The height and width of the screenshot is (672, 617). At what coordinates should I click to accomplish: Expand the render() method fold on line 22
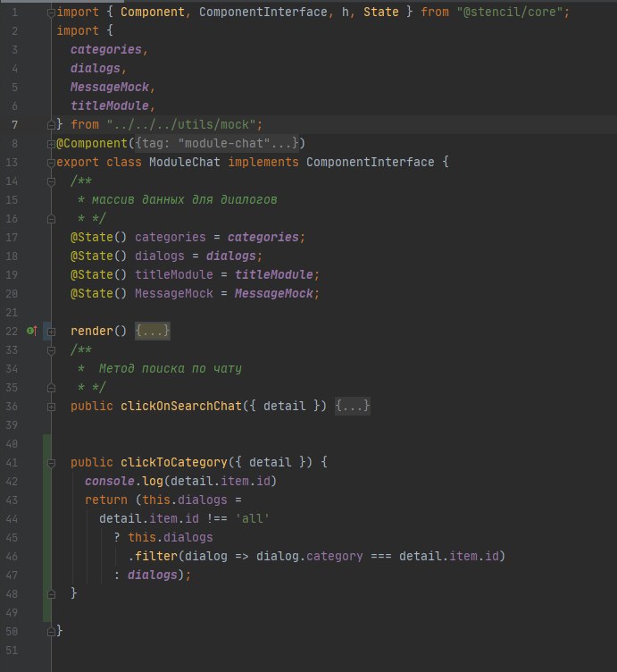click(51, 332)
